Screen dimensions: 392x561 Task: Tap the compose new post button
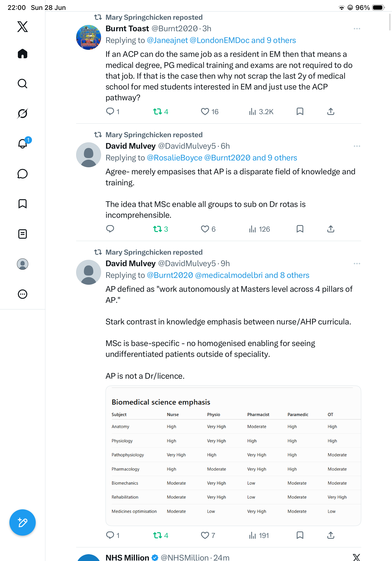click(23, 522)
